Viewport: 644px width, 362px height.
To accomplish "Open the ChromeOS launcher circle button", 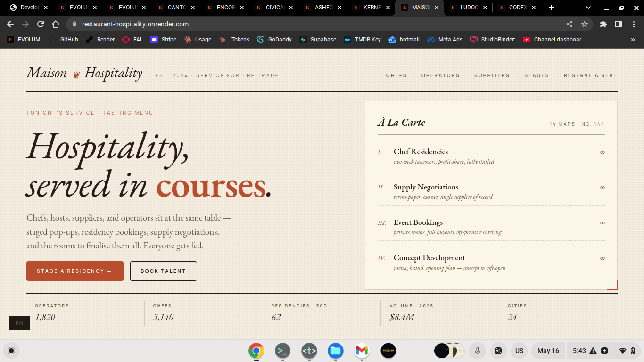I will click(x=11, y=351).
